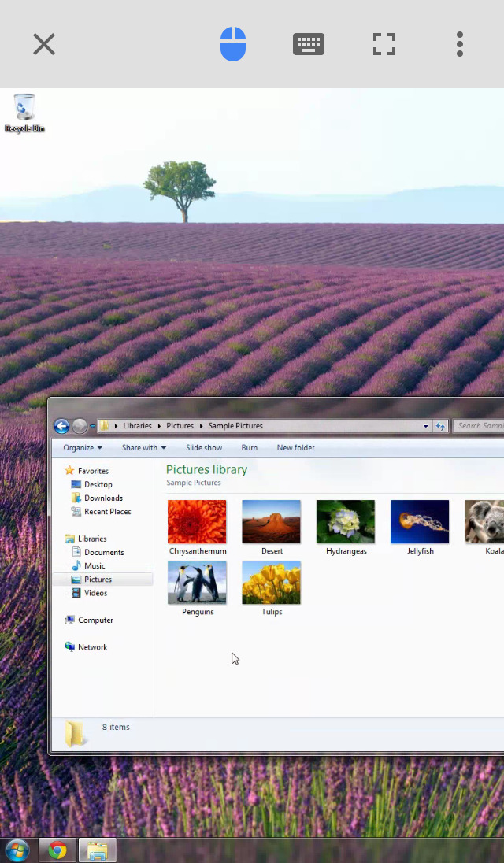Launch Chrome from the taskbar
504x863 pixels.
[57, 850]
